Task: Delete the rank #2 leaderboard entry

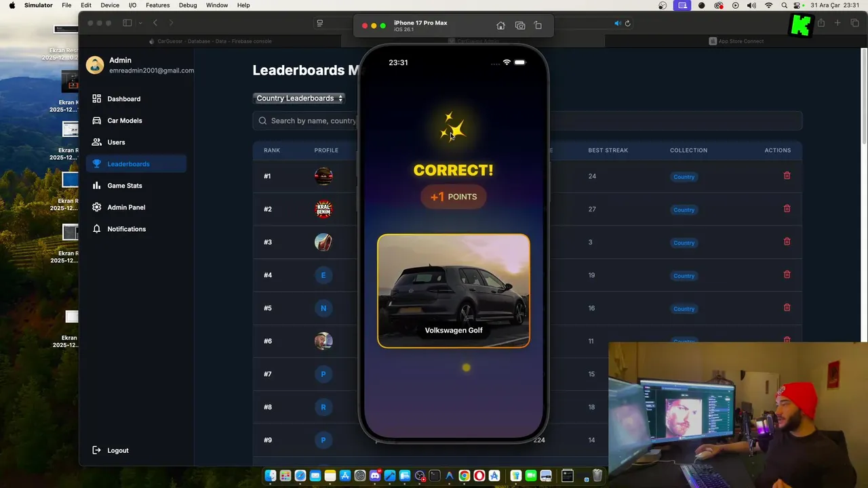Action: (787, 209)
